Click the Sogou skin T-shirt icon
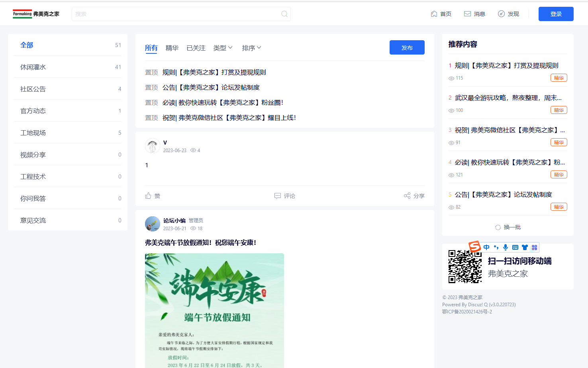The image size is (588, 368). (525, 247)
